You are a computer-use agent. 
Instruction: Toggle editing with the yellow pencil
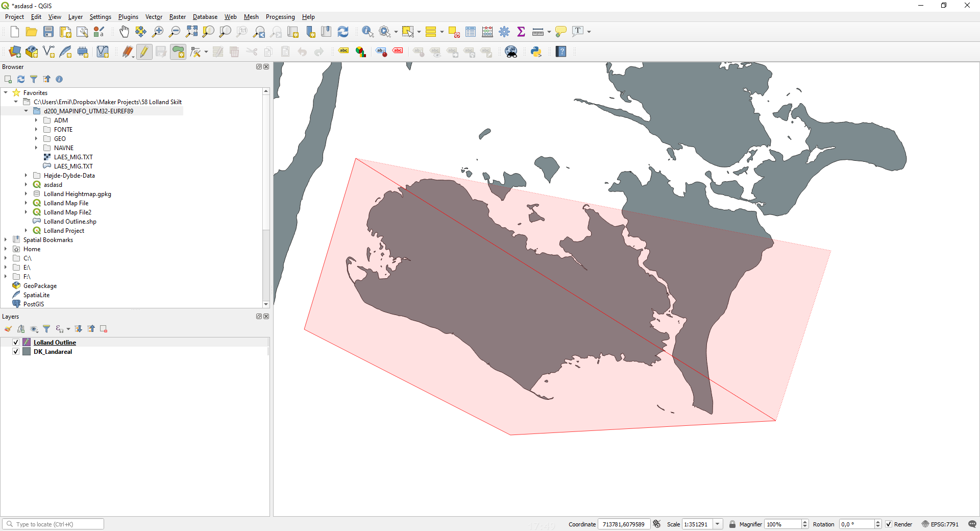(x=144, y=52)
